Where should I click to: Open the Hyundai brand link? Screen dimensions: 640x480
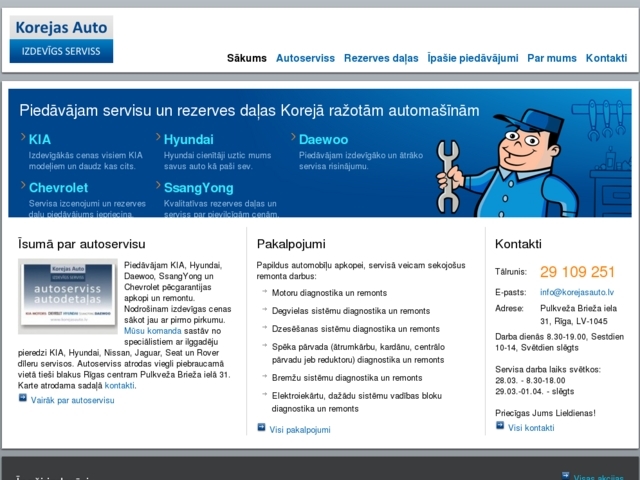[x=189, y=140]
